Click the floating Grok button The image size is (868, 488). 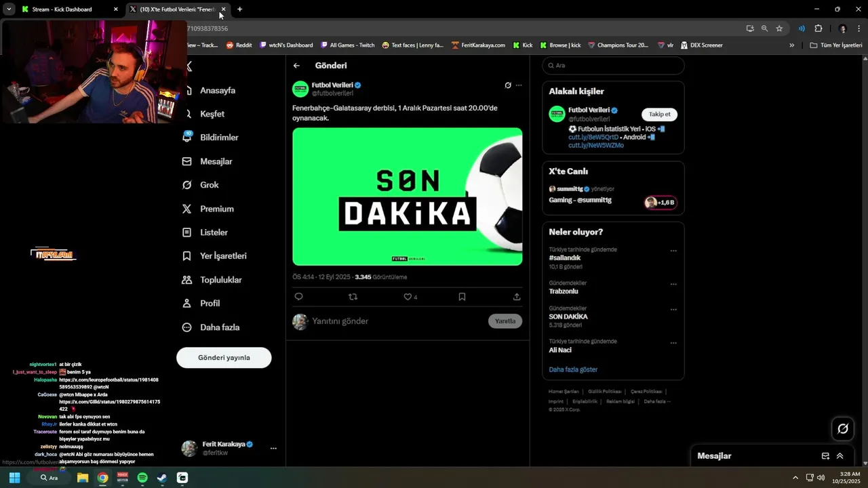click(843, 428)
